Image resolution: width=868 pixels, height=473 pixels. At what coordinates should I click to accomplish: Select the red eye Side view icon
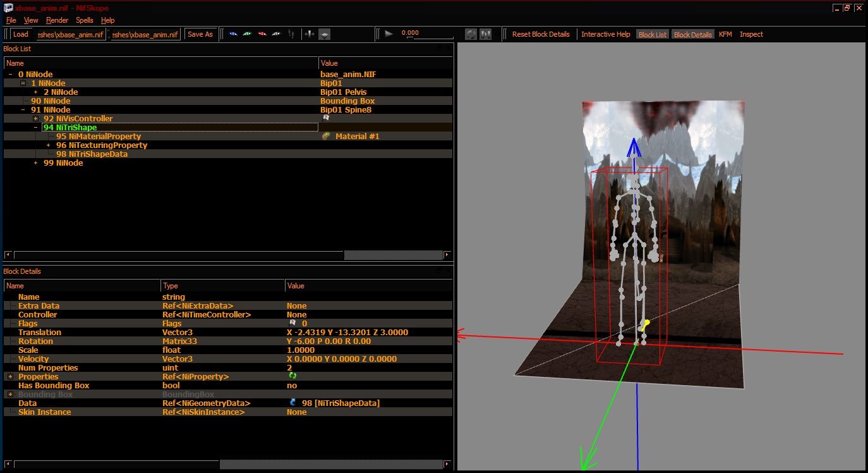pos(262,34)
